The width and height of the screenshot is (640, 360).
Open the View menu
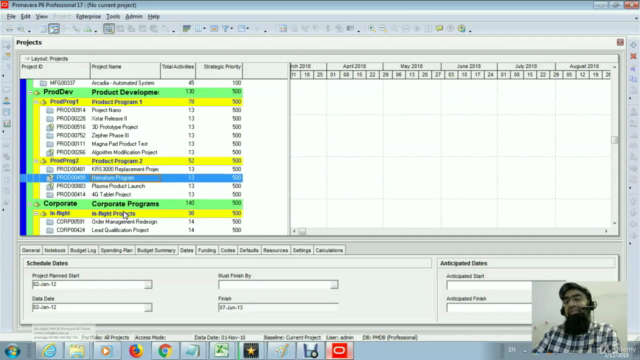pyautogui.click(x=42, y=16)
